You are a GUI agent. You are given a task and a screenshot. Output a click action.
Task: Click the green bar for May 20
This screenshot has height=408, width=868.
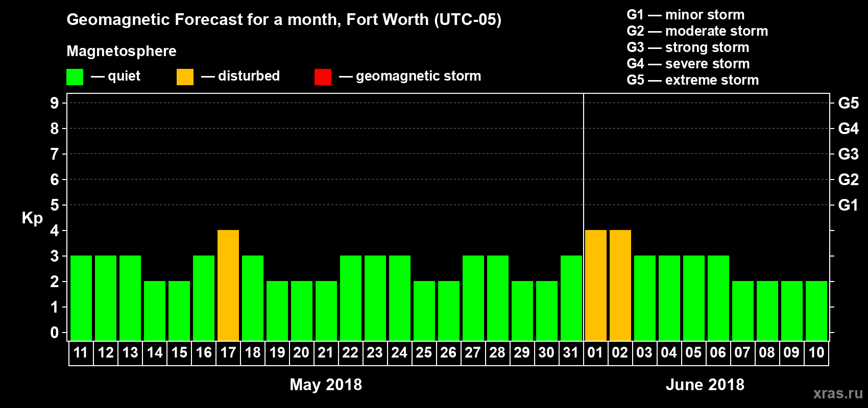[x=302, y=311]
